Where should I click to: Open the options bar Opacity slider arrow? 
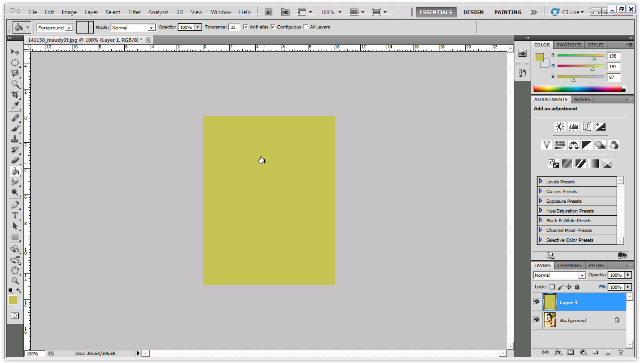pos(198,27)
